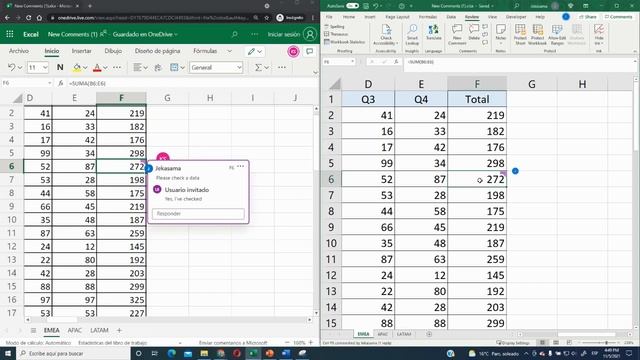Click the search icon in the Excel Online header
The height and width of the screenshot is (360, 640).
pyautogui.click(x=235, y=34)
